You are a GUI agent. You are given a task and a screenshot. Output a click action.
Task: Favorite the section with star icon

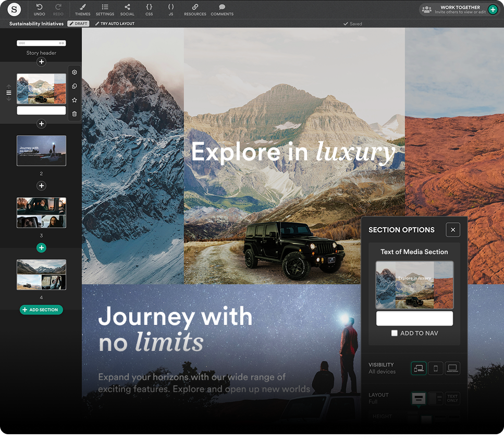click(75, 100)
